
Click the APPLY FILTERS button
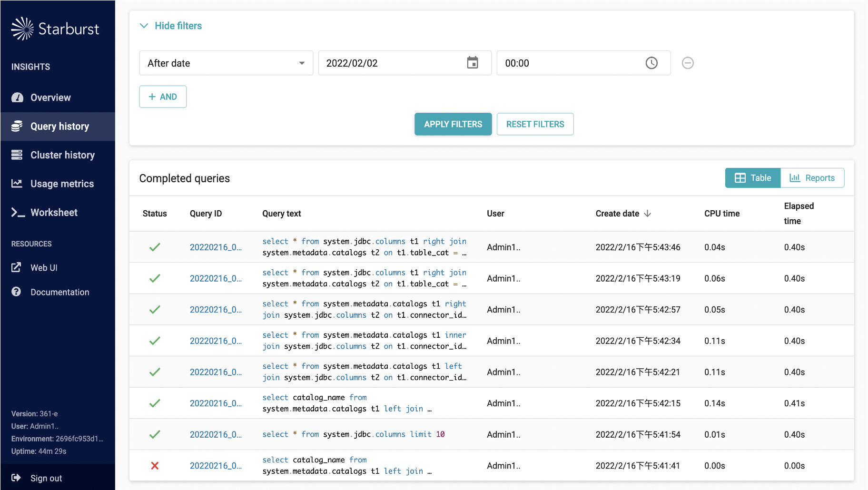tap(453, 124)
